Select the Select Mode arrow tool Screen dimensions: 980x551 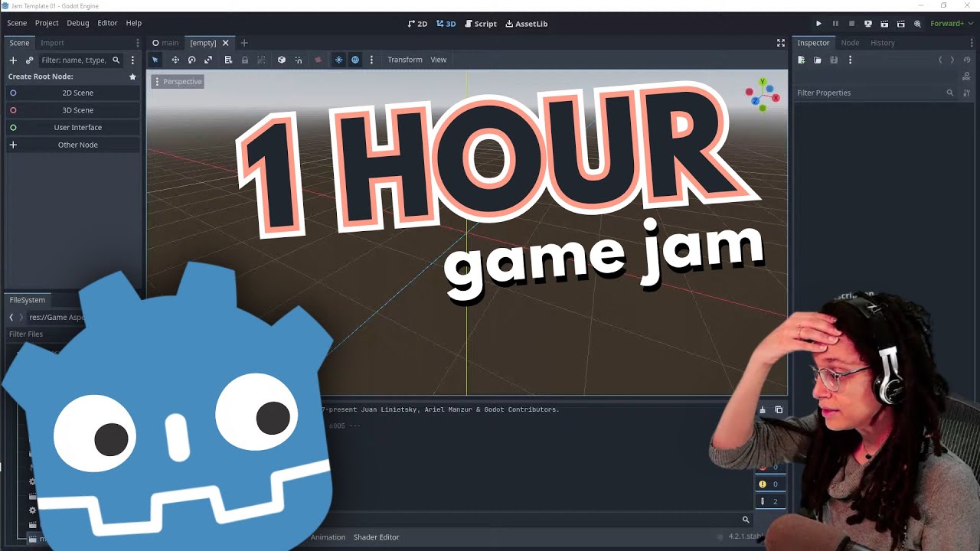155,60
